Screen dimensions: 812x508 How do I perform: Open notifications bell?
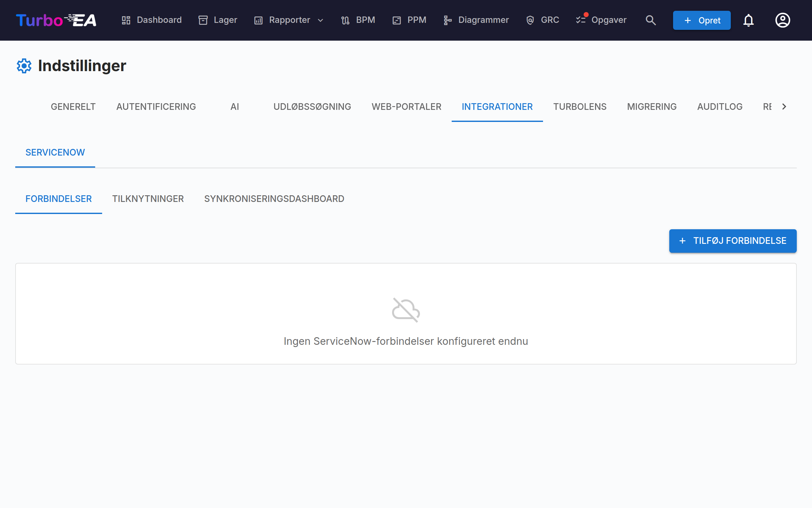(x=749, y=20)
